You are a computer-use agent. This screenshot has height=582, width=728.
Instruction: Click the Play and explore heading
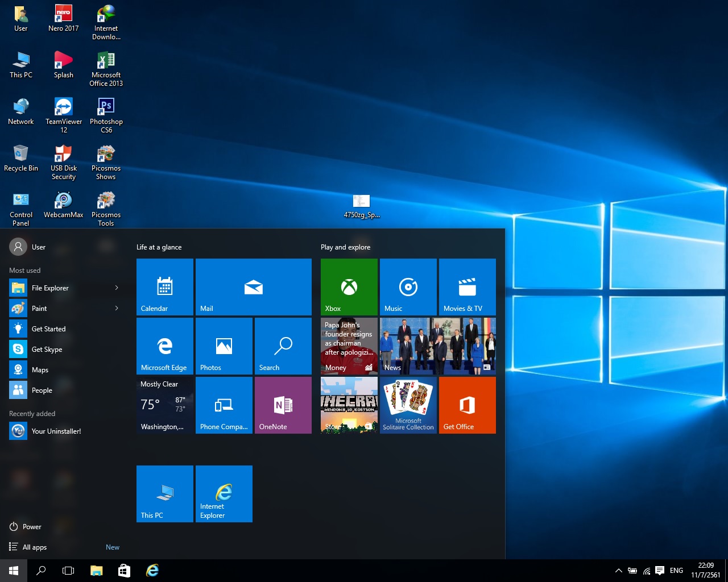click(346, 247)
